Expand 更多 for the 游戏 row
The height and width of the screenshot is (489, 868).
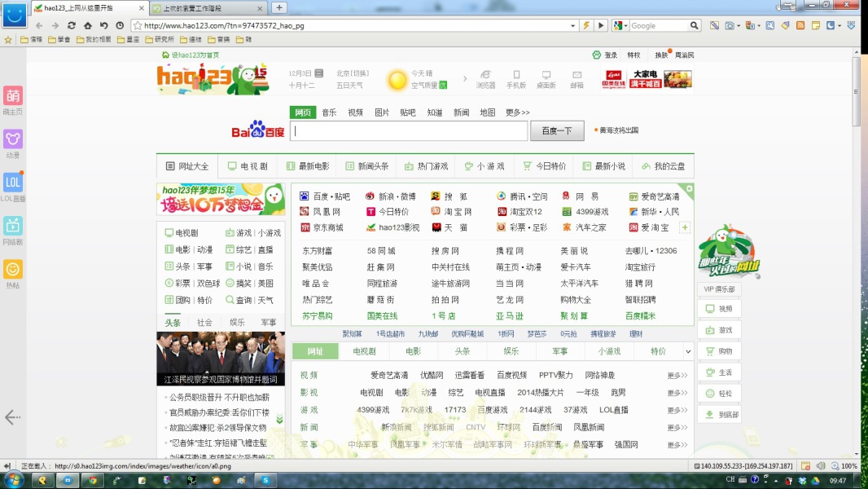pyautogui.click(x=677, y=411)
